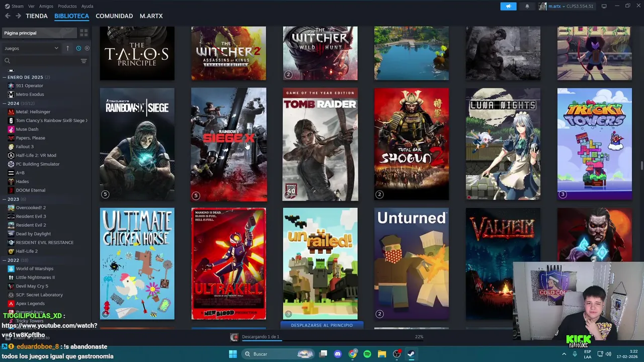Open Spotify from the taskbar

[367, 354]
